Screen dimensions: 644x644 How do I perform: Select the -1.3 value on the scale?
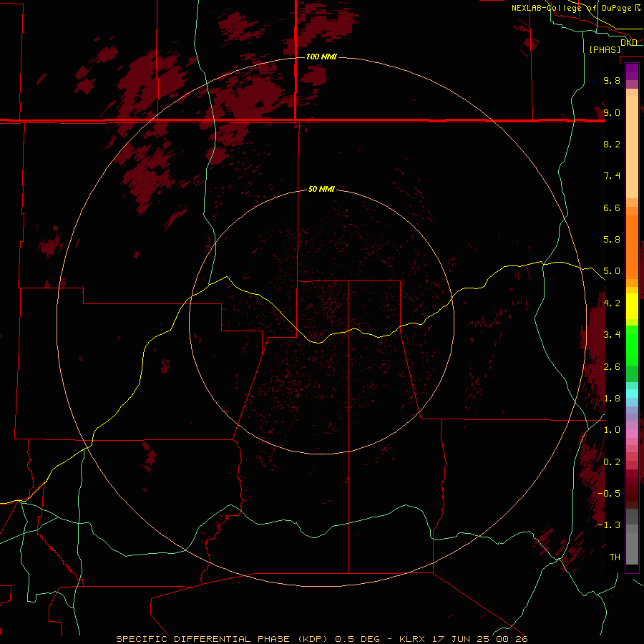point(609,525)
